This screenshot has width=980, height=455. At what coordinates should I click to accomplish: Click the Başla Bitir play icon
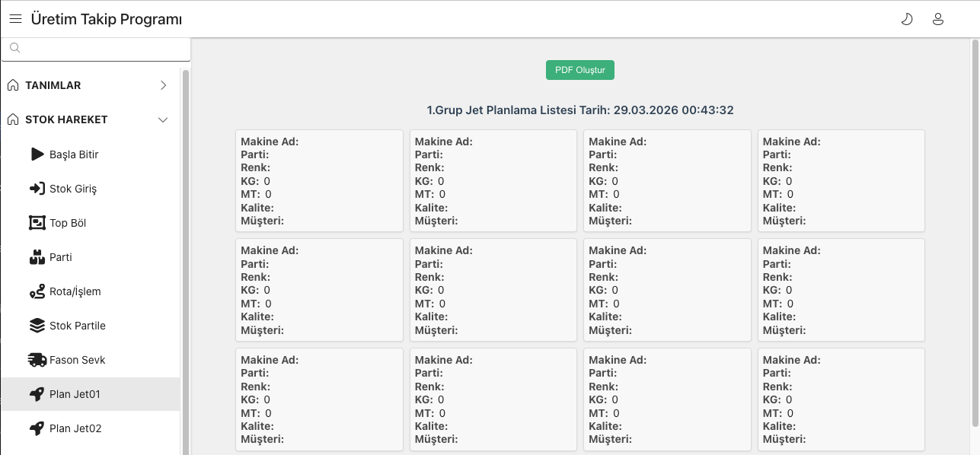(x=37, y=154)
